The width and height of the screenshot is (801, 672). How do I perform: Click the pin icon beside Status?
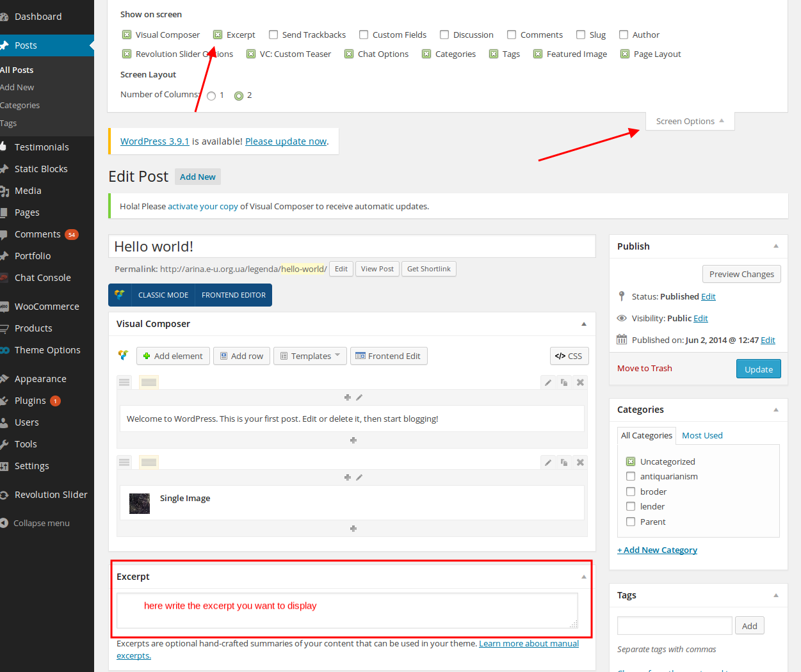tap(621, 296)
